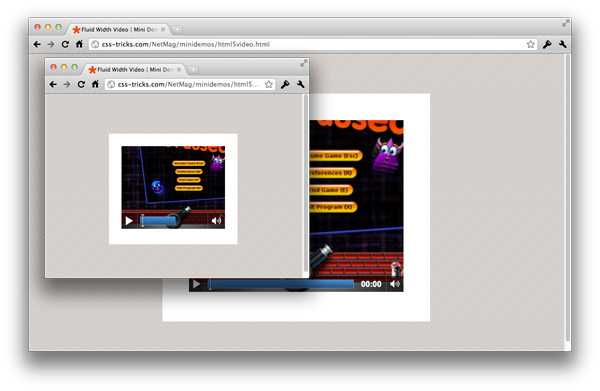
Task: Click site icon in small window address bar
Action: (111, 84)
